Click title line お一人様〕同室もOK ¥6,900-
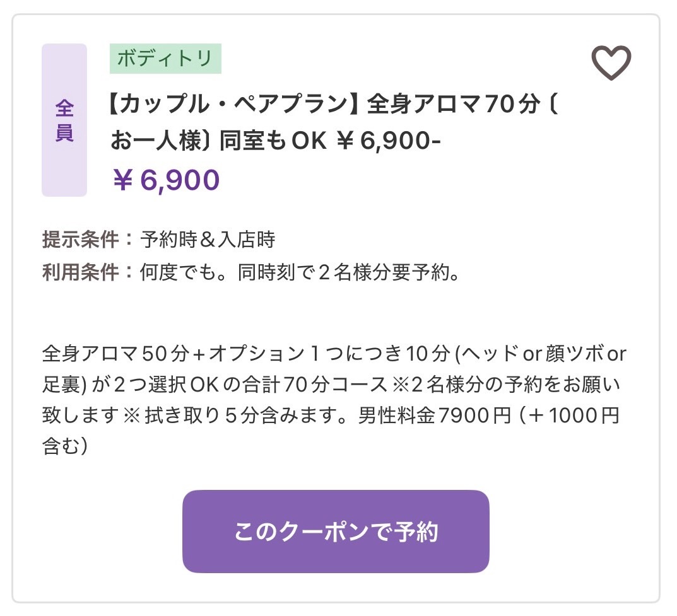Viewport: 677px width, 616px height. [x=276, y=141]
